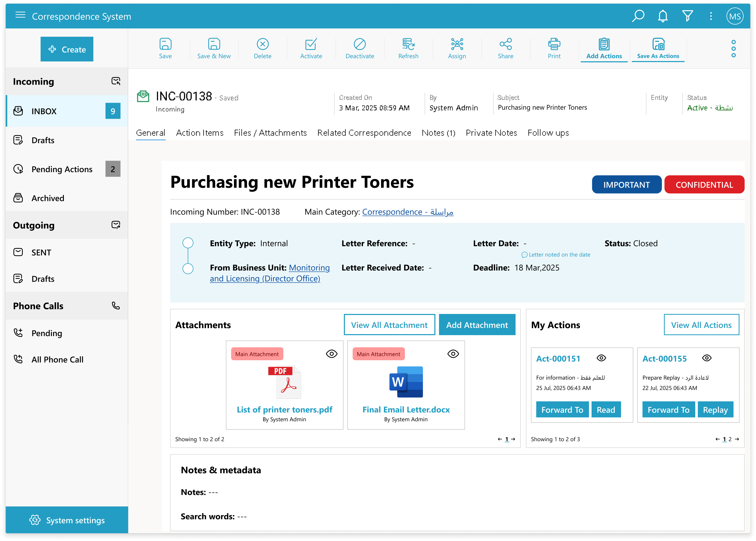Expand toolbar overflow three-circles menu
This screenshot has height=541, width=756.
coord(733,49)
